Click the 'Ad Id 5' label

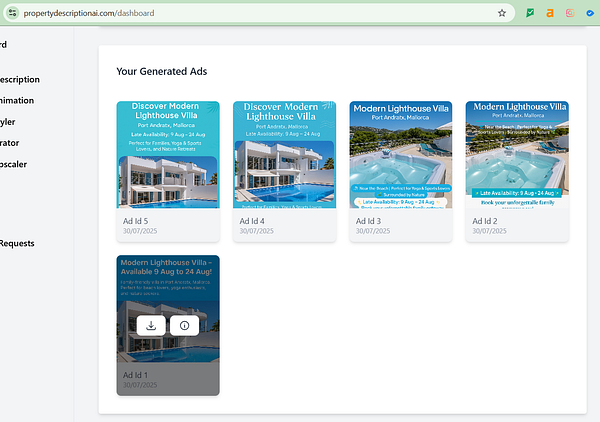point(135,221)
